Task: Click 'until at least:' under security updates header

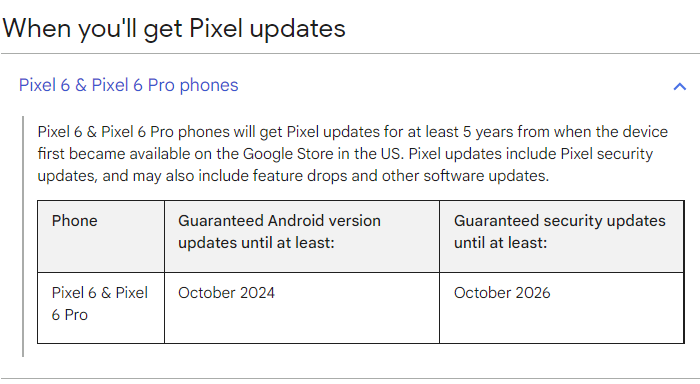Action: click(500, 243)
